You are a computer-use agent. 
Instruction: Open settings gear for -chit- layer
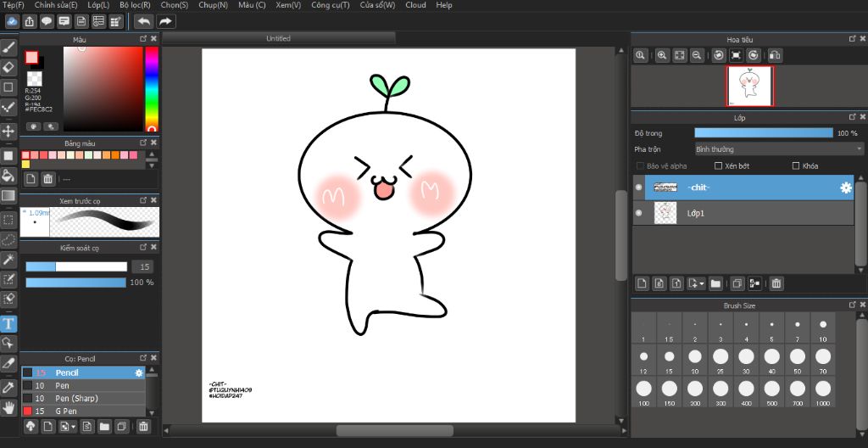(x=845, y=188)
